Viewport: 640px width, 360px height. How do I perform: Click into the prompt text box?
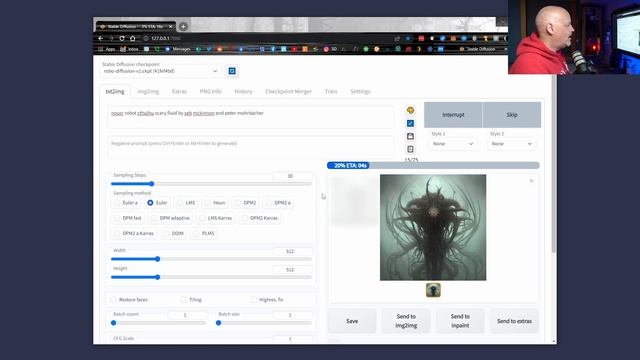click(x=251, y=117)
